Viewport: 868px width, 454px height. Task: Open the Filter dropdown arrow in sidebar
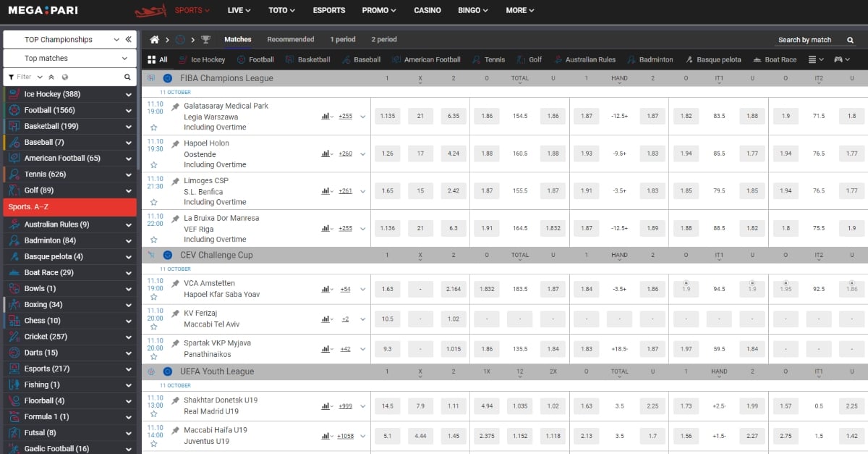coord(40,77)
